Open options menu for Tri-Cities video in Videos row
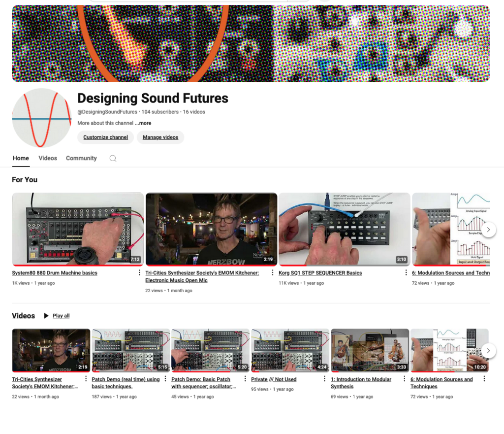This screenshot has height=434, width=504. [86, 379]
